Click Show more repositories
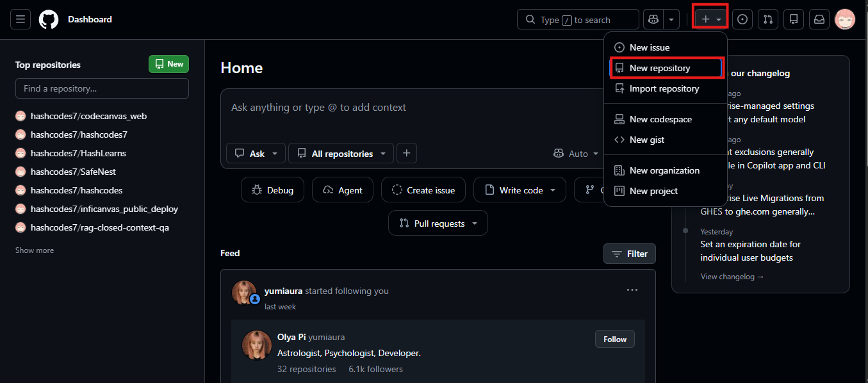The image size is (868, 383). [x=35, y=250]
